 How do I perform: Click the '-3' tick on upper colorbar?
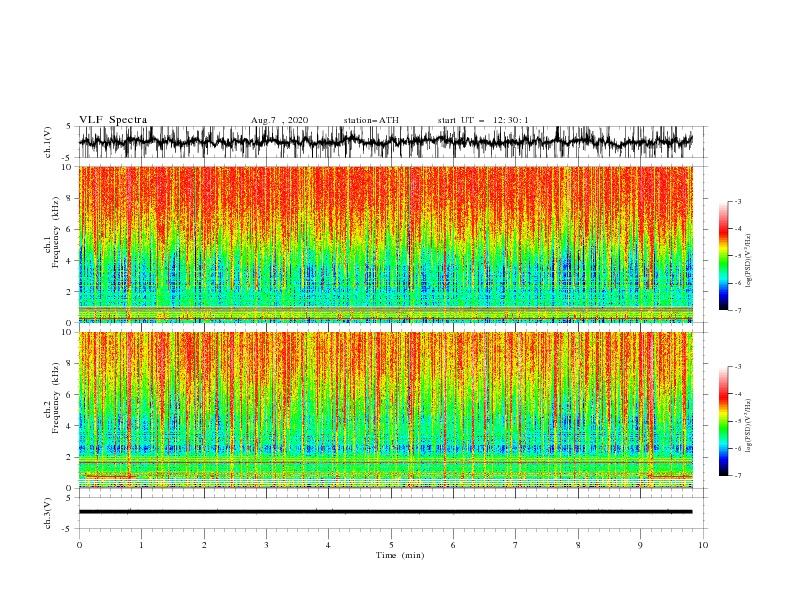(x=737, y=201)
